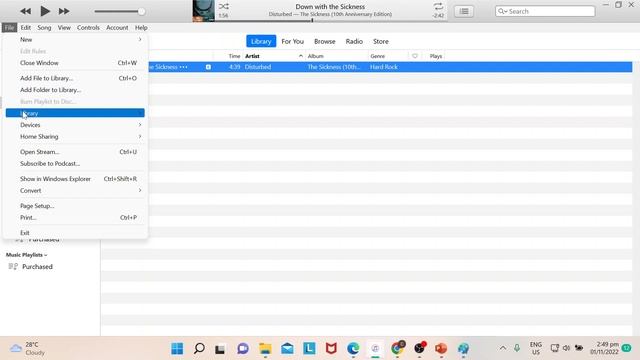
Task: Open the Up Next list button
Action: (464, 11)
